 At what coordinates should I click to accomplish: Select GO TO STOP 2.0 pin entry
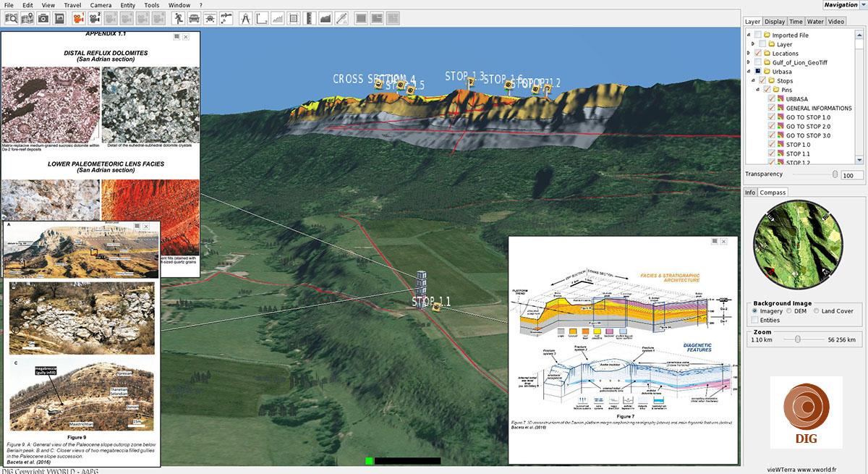[x=808, y=127]
